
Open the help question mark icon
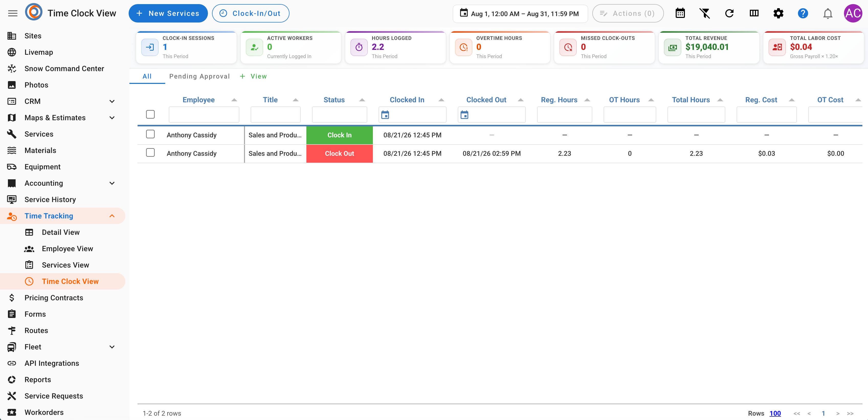803,14
